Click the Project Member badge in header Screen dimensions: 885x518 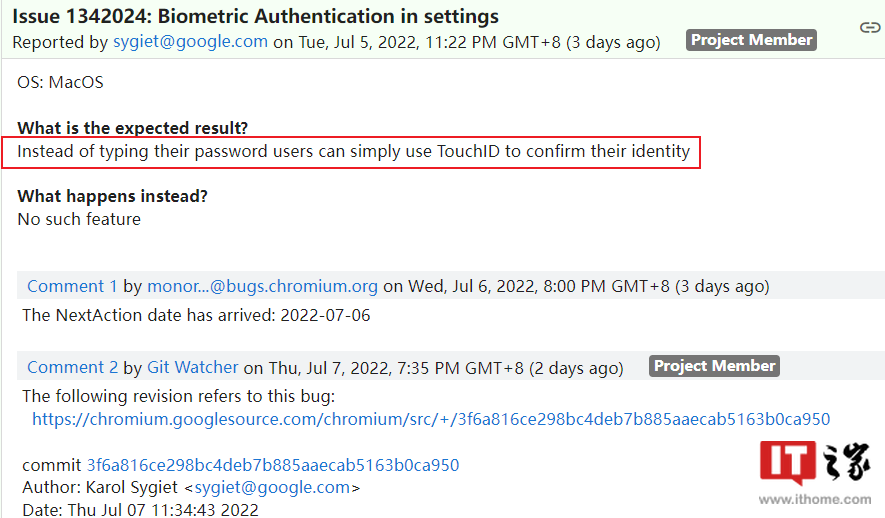[x=751, y=40]
